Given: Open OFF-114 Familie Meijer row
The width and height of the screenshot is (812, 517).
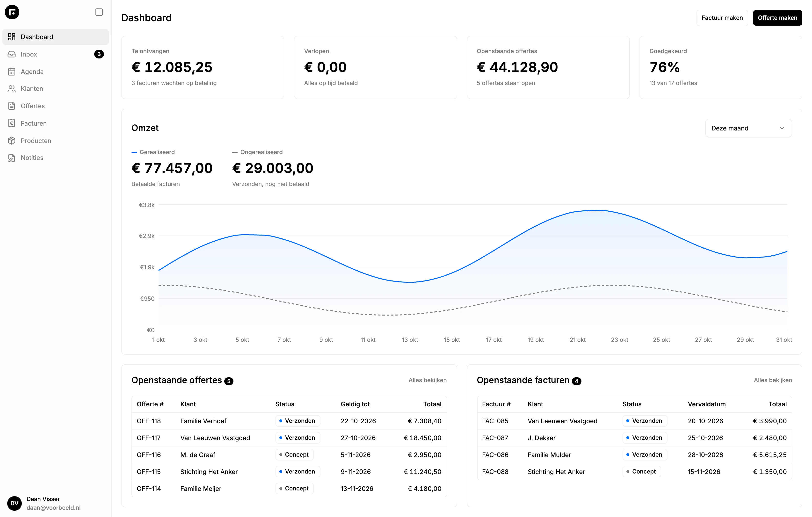Looking at the screenshot, I should [289, 489].
